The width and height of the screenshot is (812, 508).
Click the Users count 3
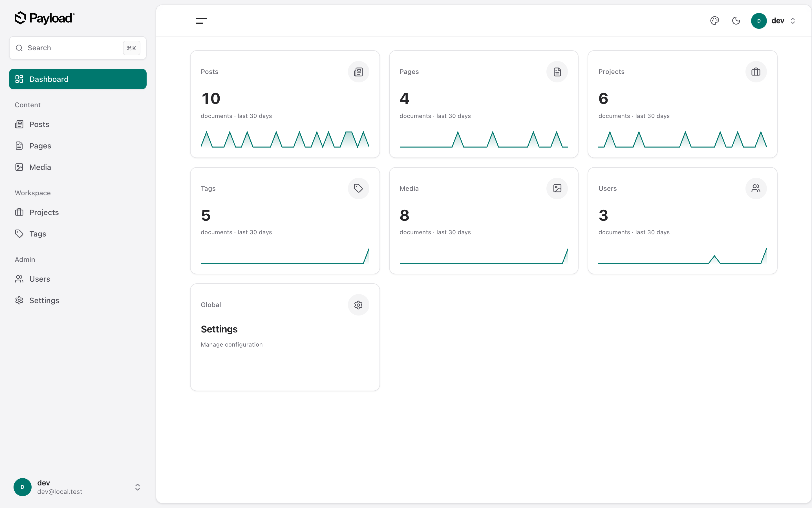[603, 215]
